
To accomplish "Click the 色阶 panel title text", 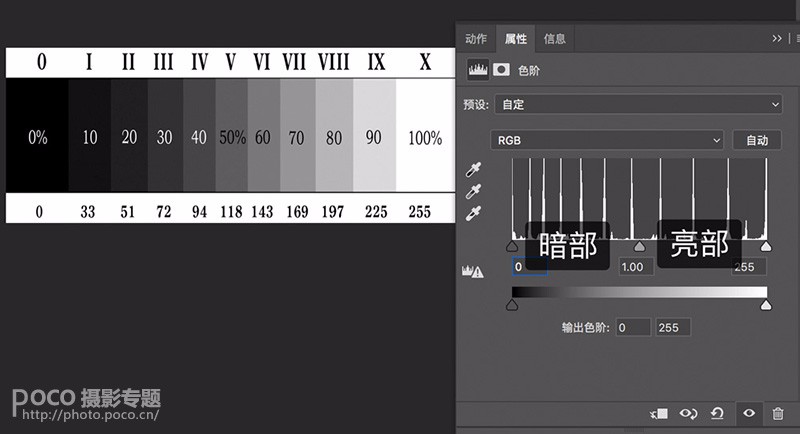I will click(529, 70).
